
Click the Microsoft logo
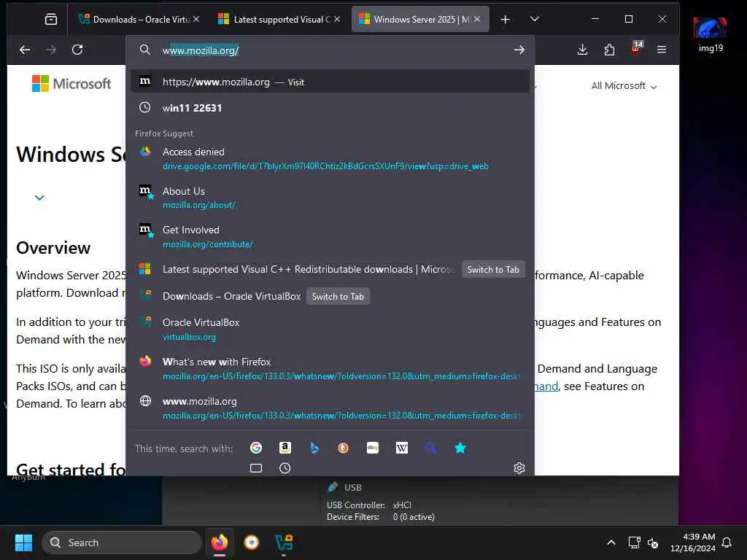coord(71,84)
